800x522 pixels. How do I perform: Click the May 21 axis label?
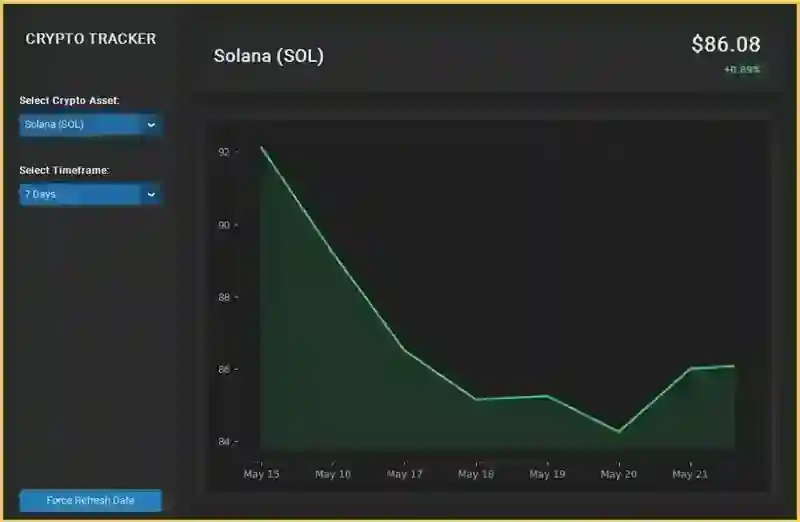pos(690,474)
